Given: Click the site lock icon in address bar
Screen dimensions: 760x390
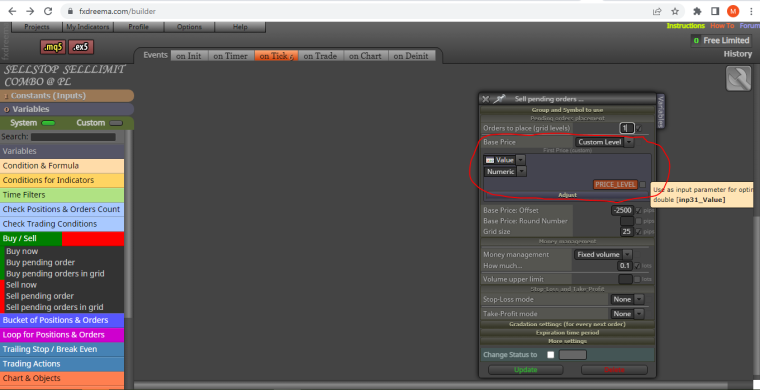Looking at the screenshot, I should 70,11.
